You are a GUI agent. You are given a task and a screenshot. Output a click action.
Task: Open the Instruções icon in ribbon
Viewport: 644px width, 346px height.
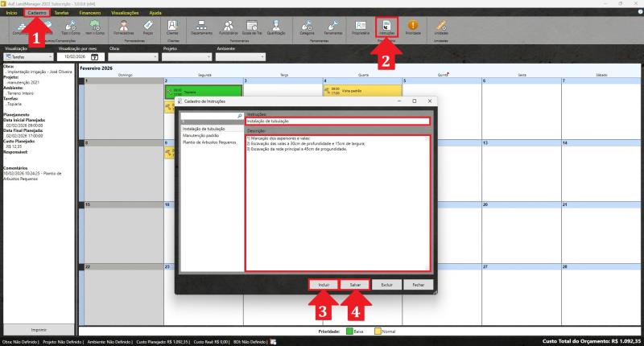pyautogui.click(x=387, y=28)
